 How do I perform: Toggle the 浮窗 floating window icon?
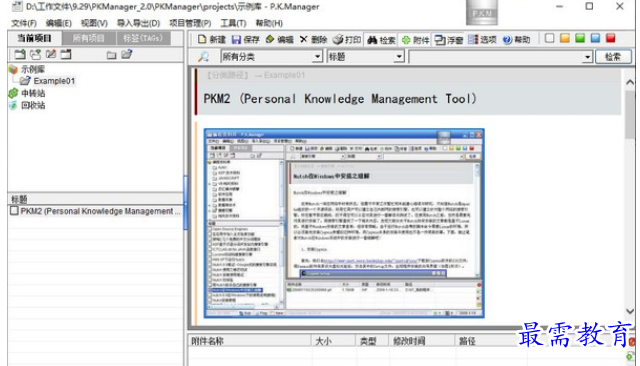(449, 40)
